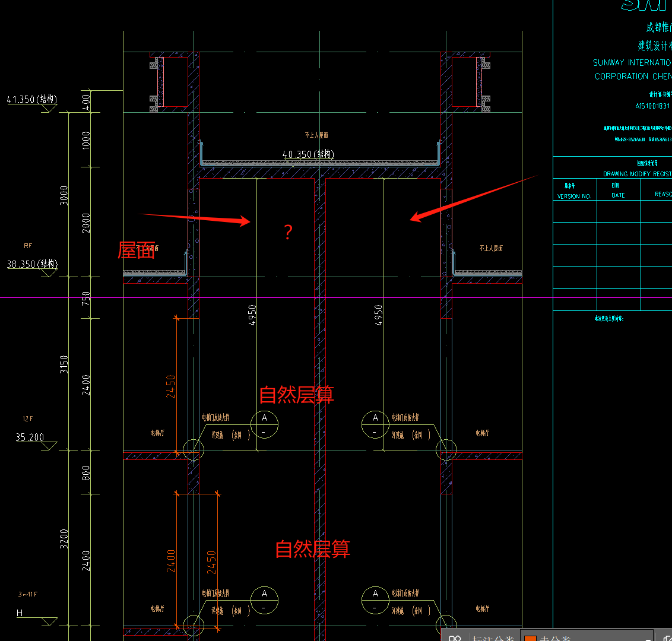This screenshot has height=641, width=672.
Task: Click lower-right detail marker circle A
Action: point(375,600)
